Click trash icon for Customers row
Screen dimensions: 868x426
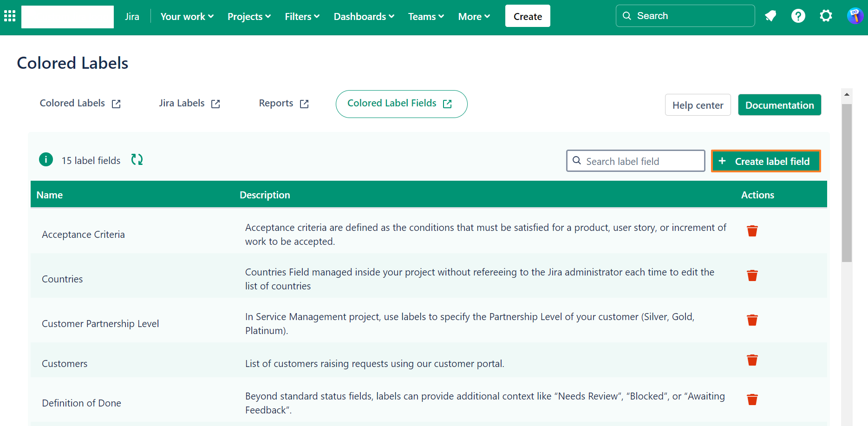coord(752,360)
